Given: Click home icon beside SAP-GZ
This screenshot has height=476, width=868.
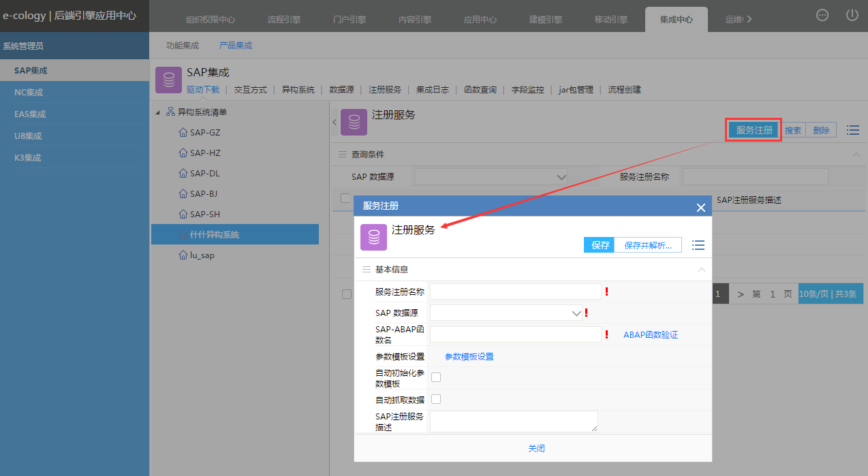Looking at the screenshot, I should pyautogui.click(x=183, y=133).
